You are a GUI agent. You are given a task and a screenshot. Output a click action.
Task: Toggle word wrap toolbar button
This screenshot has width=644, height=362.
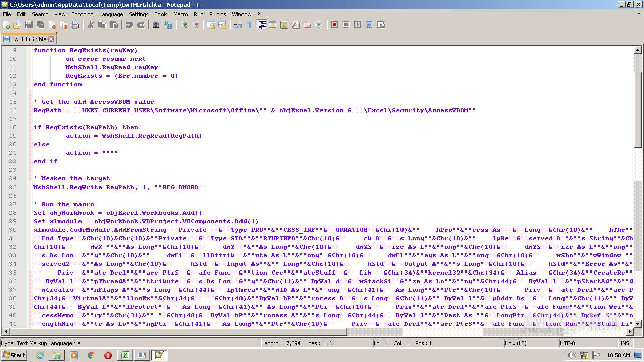pyautogui.click(x=238, y=25)
